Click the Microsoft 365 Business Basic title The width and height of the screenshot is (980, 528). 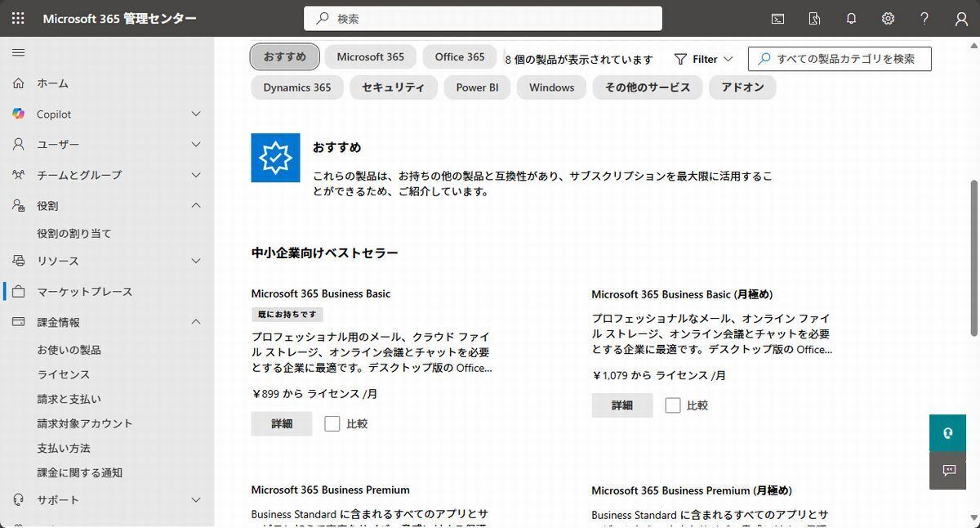coord(321,293)
